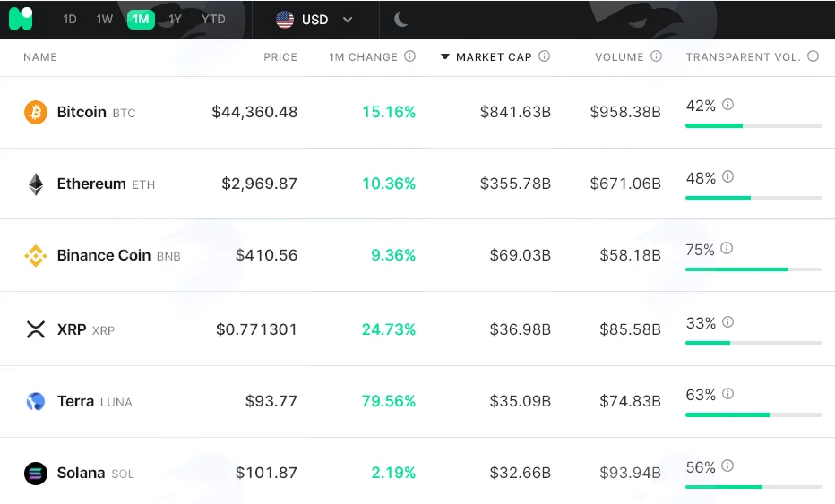Select the 1M time range toggle
Screen dimensions: 835x504
pos(141,19)
